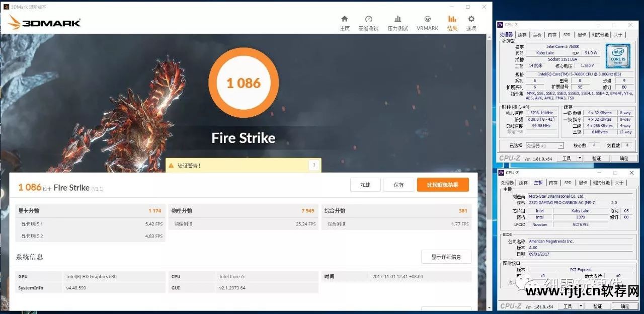Switch to the 缓存 tab in upper CPU-Z
Screen dimensions: 644x314
522,35
